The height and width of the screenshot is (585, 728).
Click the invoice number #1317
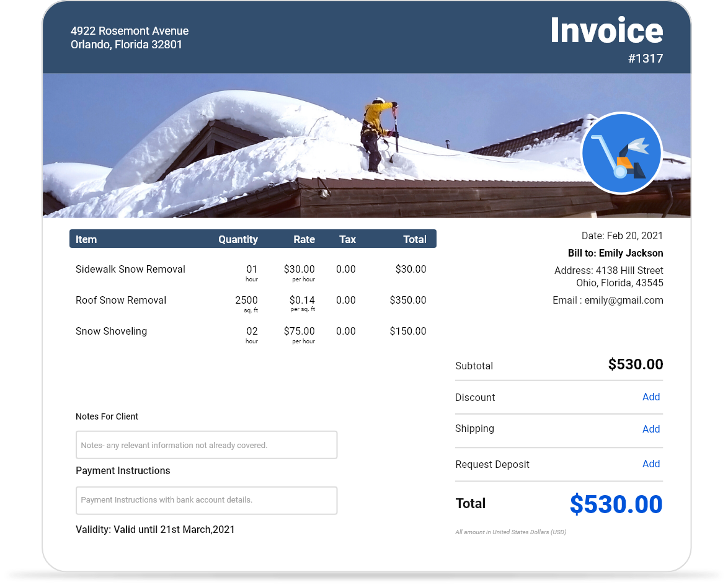click(645, 59)
